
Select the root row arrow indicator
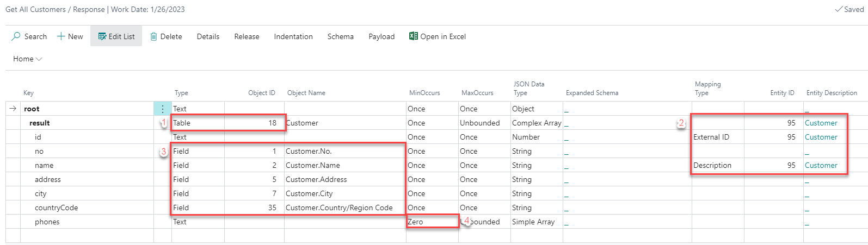click(13, 109)
